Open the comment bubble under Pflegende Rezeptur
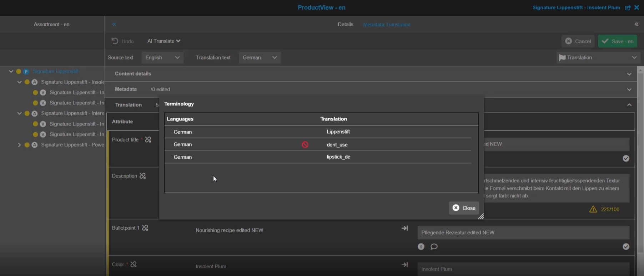The width and height of the screenshot is (644, 276). 434,246
